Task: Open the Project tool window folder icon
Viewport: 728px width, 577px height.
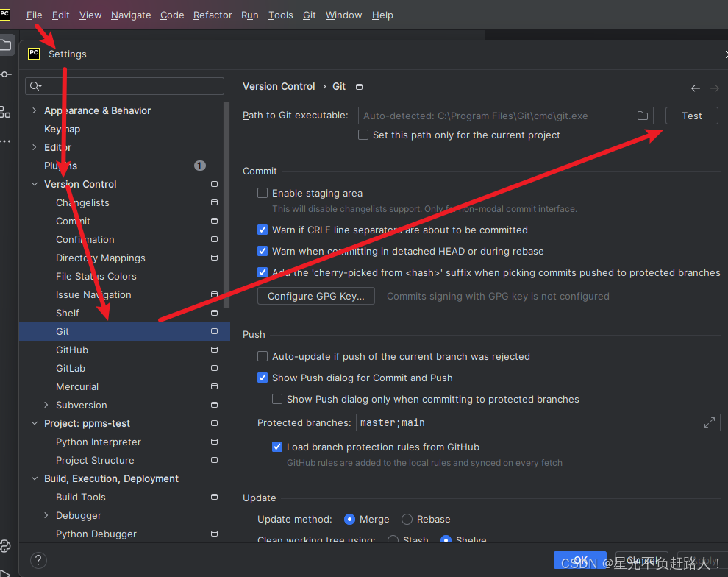Action: pyautogui.click(x=5, y=45)
